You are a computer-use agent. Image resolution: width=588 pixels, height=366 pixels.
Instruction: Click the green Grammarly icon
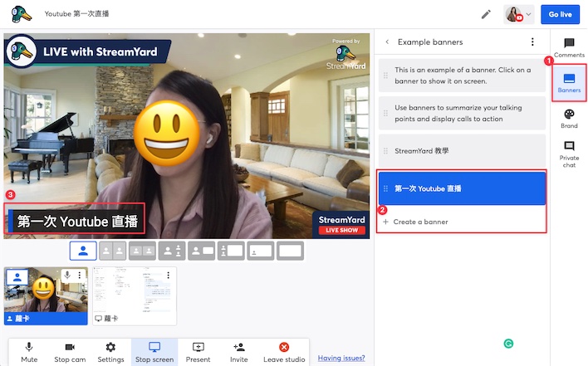pyautogui.click(x=508, y=344)
